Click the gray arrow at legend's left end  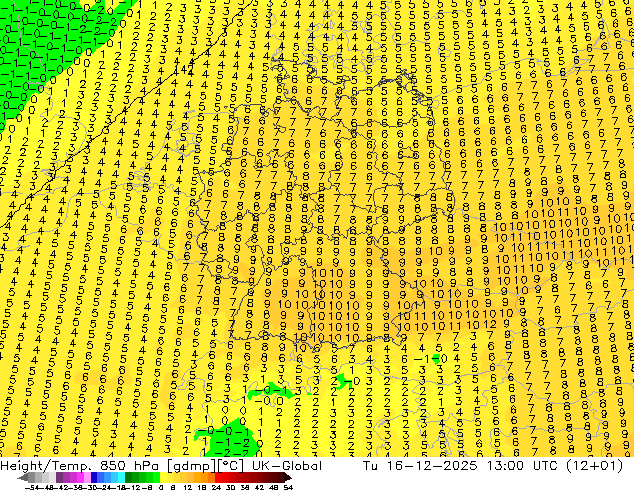pos(23,478)
